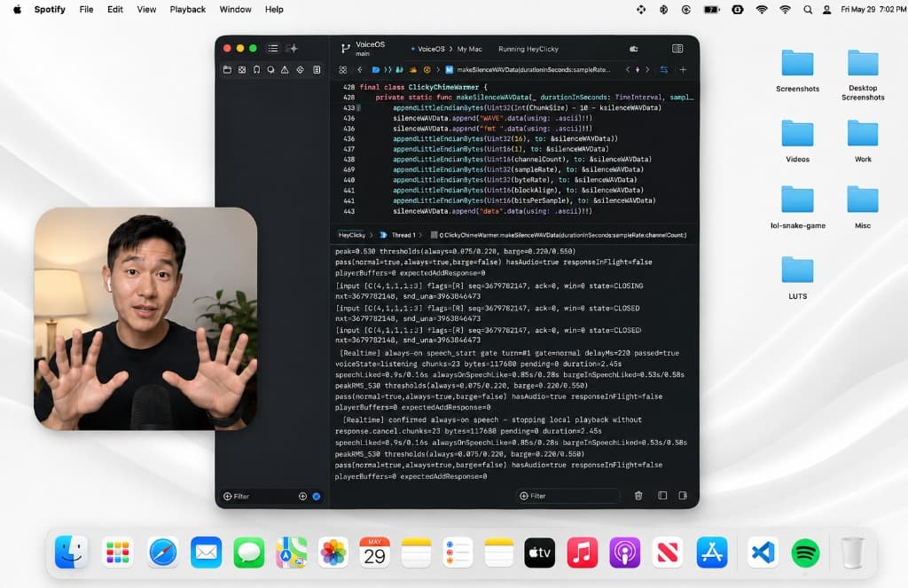The image size is (908, 588).
Task: Open the Project navigator folder tab
Action: click(227, 69)
